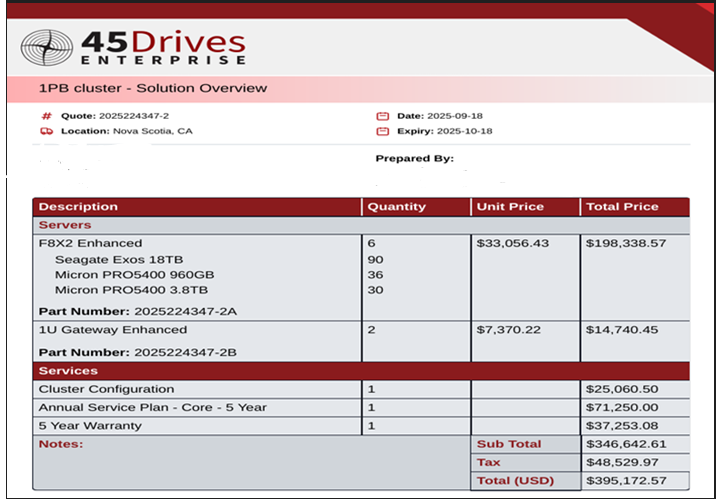
Task: Select quote number 2025224347-2
Action: coord(134,116)
